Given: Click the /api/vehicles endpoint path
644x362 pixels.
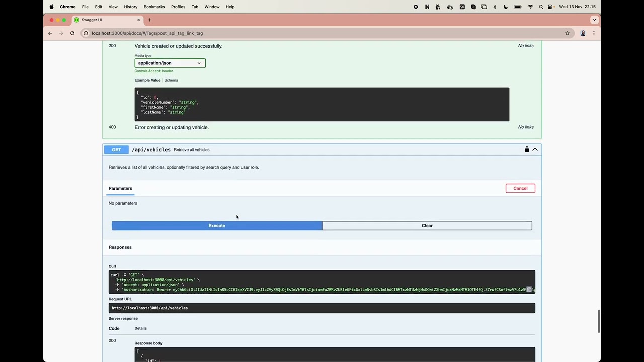Looking at the screenshot, I should [x=151, y=150].
